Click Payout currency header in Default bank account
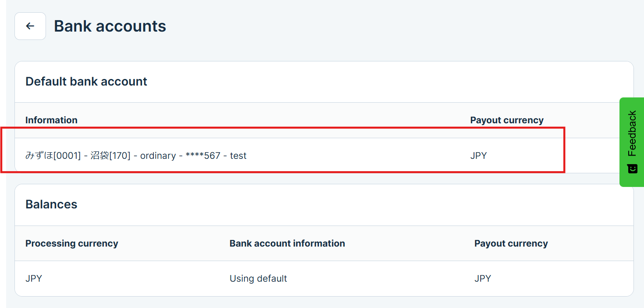Image resolution: width=644 pixels, height=308 pixels. (507, 120)
